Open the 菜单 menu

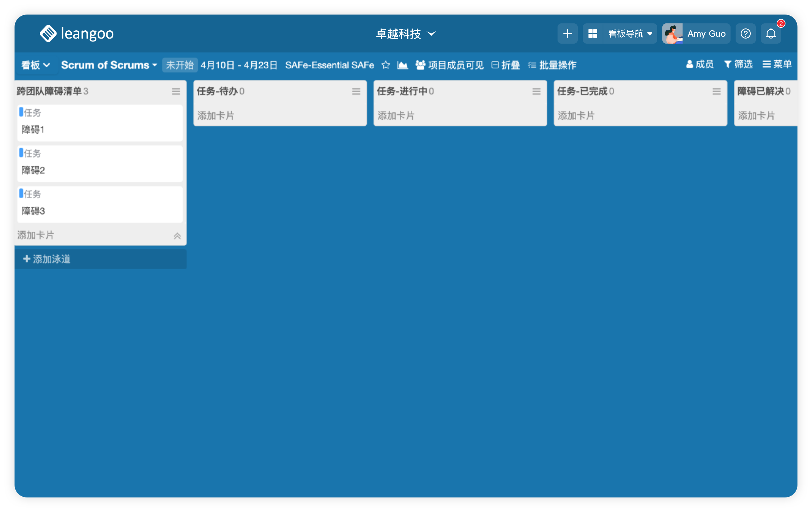(777, 64)
